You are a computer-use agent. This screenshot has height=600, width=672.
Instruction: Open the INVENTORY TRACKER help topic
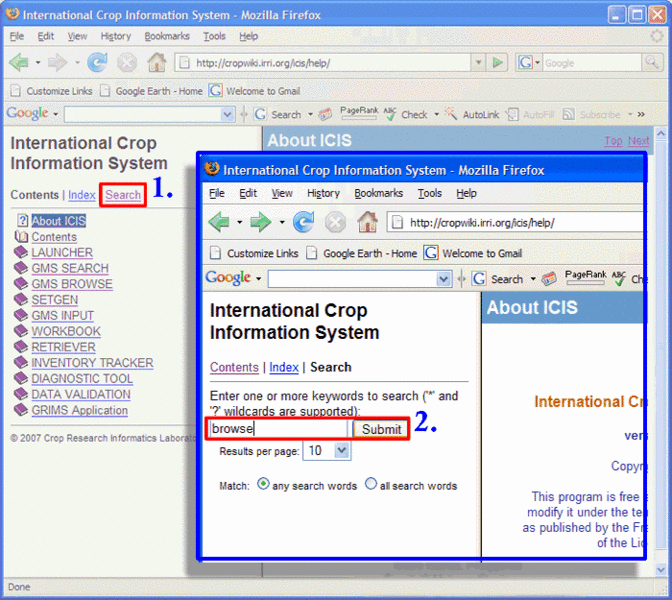point(92,363)
